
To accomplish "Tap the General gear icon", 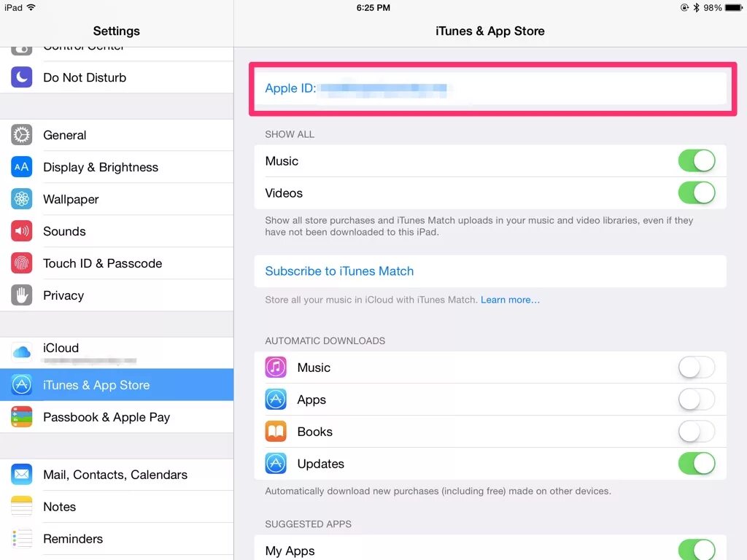I will [x=21, y=135].
